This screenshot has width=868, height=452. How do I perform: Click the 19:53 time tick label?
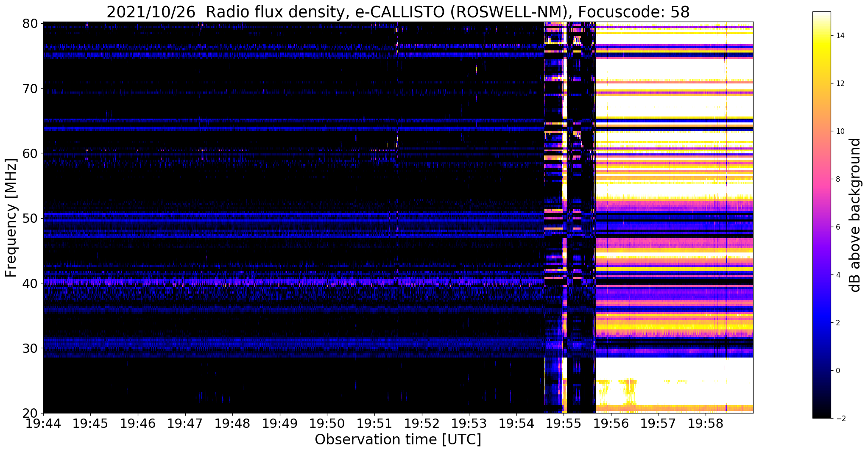pos(469,424)
